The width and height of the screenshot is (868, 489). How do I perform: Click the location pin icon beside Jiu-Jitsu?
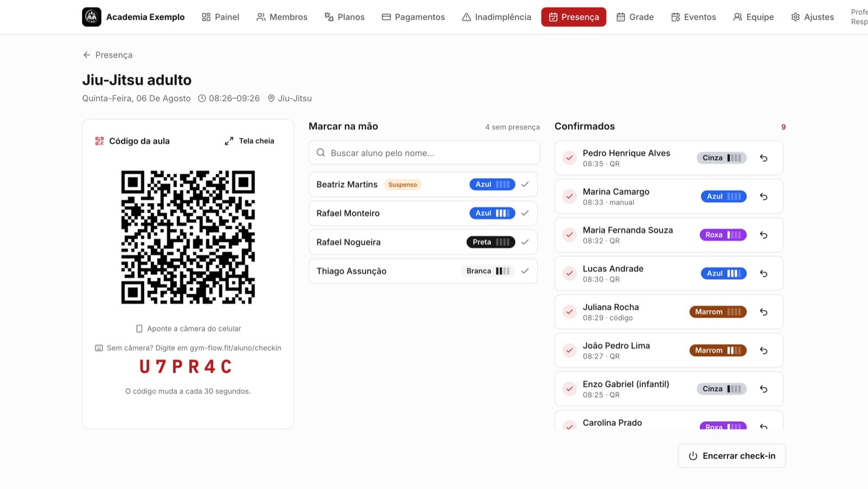point(271,99)
